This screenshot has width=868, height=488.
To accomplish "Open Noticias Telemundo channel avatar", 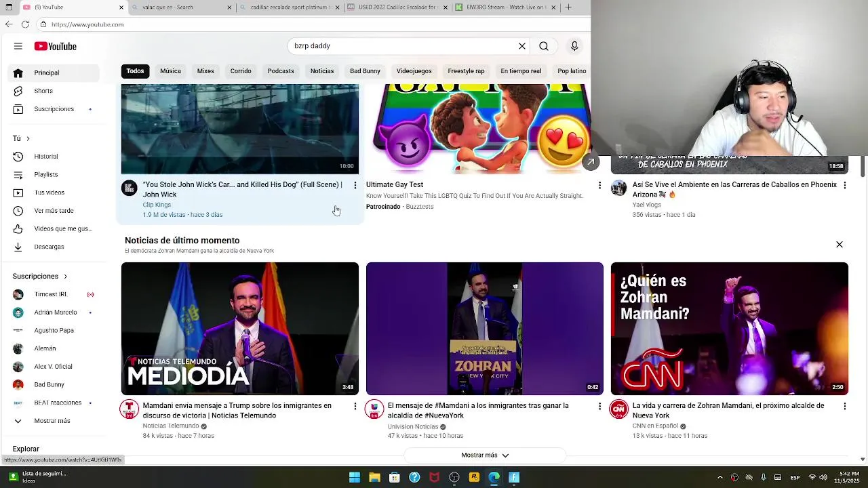I will [130, 409].
